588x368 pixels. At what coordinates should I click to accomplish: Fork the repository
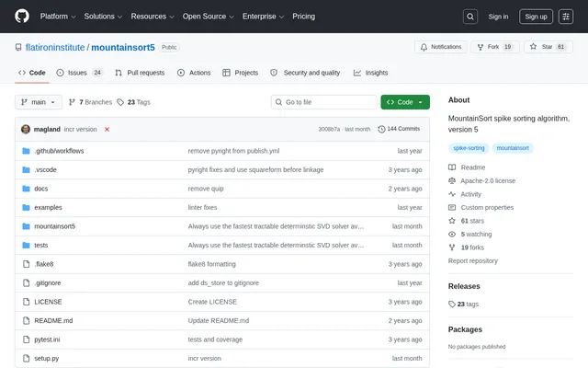(x=495, y=47)
